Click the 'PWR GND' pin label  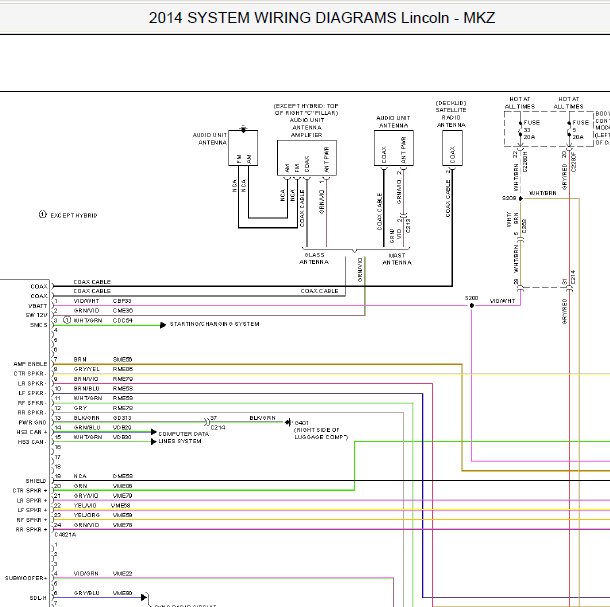pos(32,422)
